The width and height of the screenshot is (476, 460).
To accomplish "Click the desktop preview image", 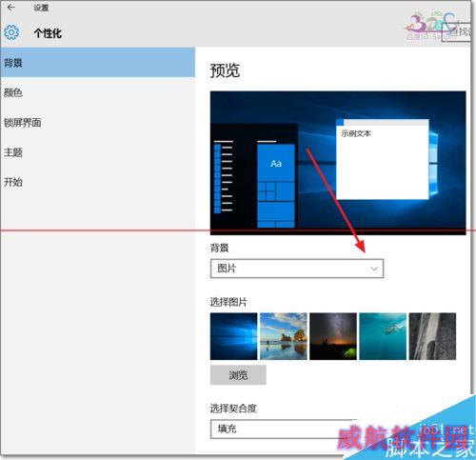I will tap(338, 163).
